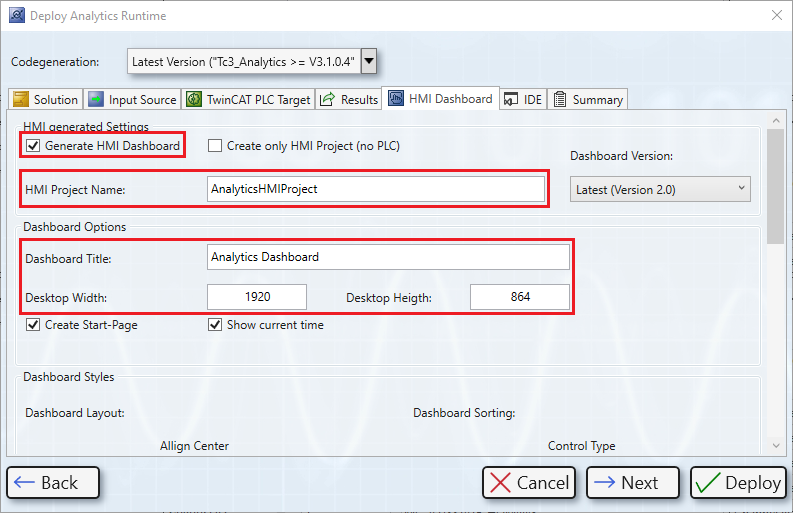Click the Deploy Analytics Runtime title icon
Viewport: 793px width, 513px height.
coord(15,16)
